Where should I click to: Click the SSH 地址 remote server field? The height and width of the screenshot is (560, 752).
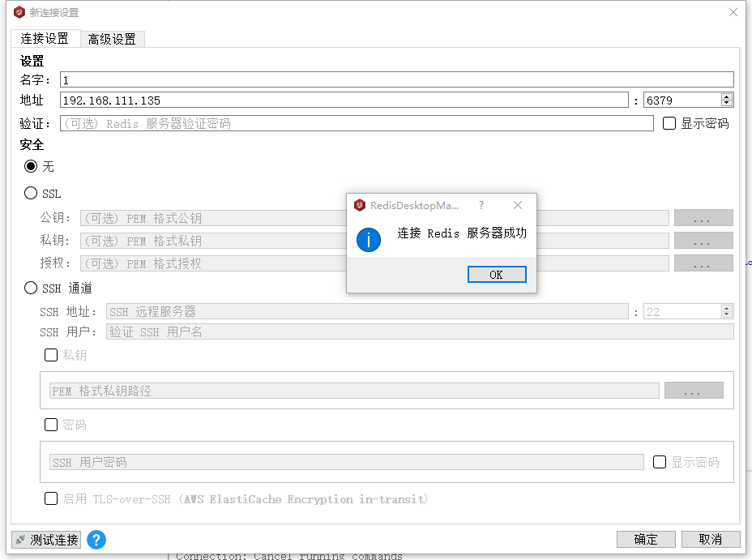[367, 312]
